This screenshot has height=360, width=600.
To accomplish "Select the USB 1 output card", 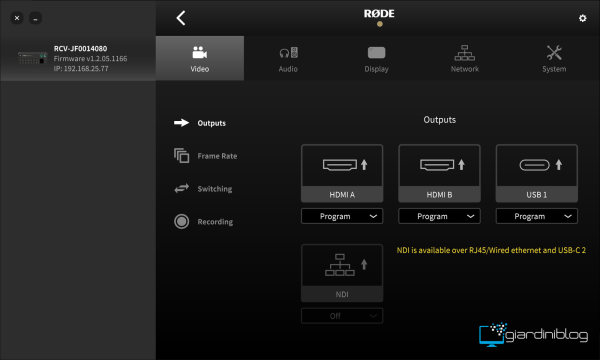I will coord(536,173).
